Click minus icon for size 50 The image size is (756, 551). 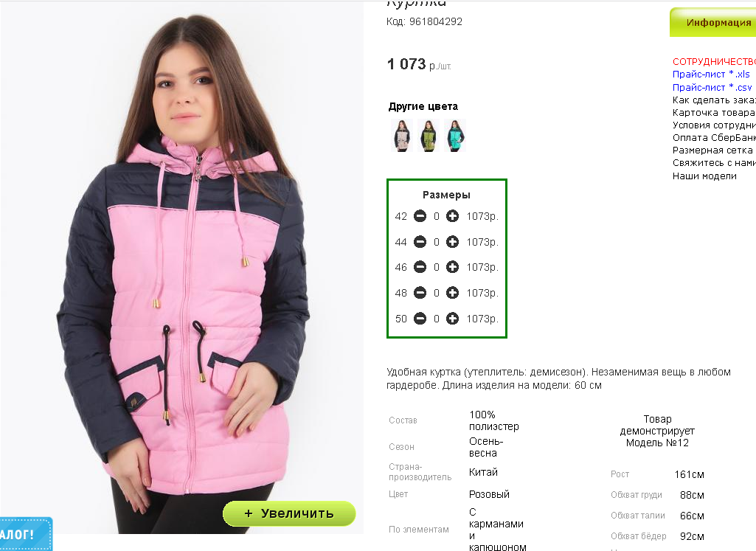(x=420, y=318)
